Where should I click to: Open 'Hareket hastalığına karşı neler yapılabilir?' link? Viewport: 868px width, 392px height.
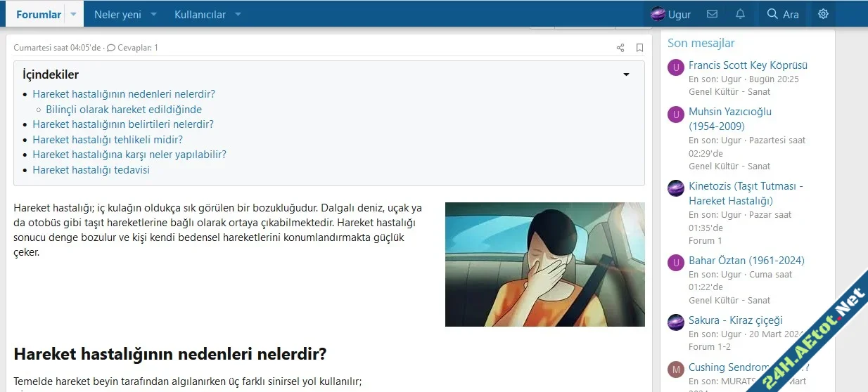coord(129,155)
